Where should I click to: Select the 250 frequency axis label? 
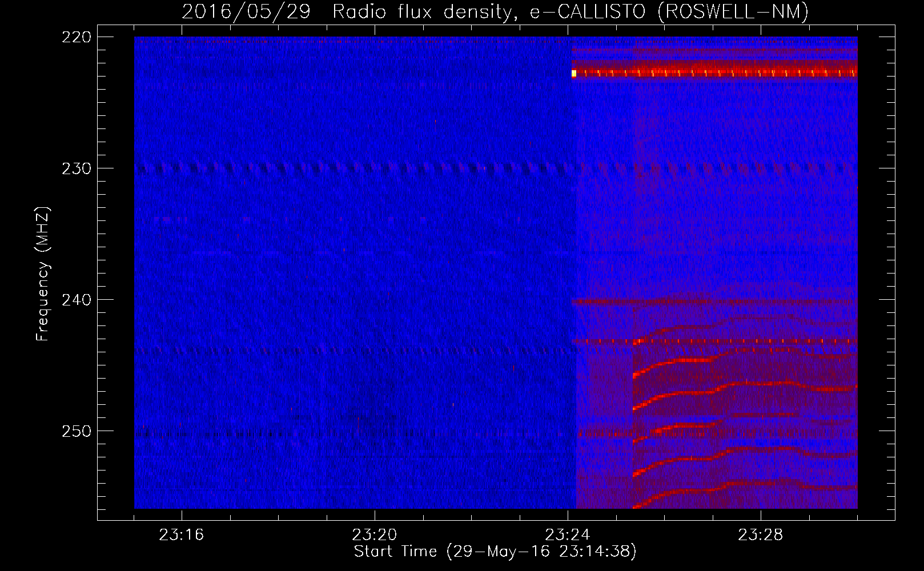76,431
